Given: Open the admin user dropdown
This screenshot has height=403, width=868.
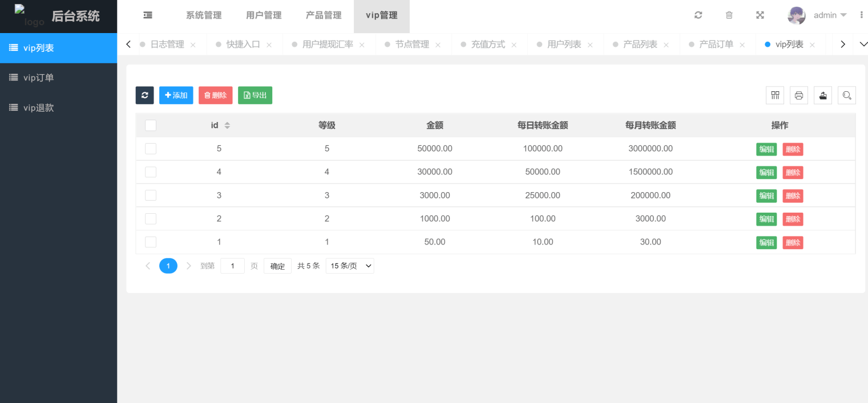Looking at the screenshot, I should point(830,15).
